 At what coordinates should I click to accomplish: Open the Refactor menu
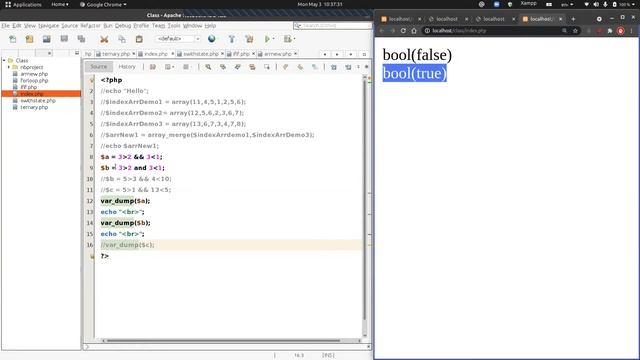point(90,26)
